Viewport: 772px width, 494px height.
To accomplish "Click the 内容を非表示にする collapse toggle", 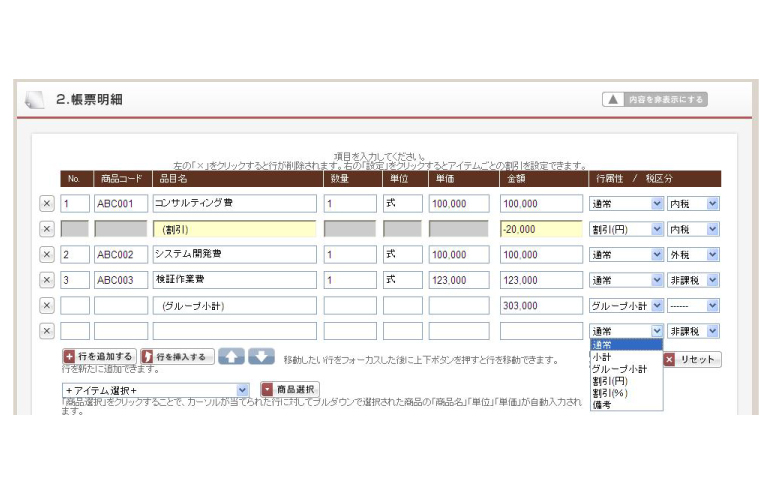I will (655, 99).
